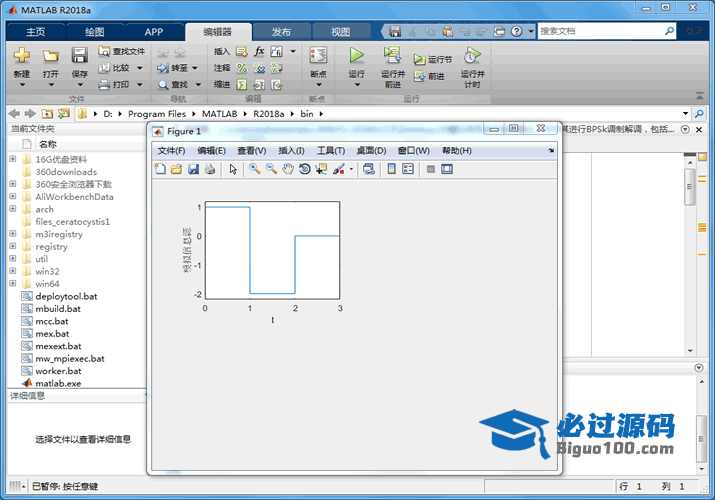Open the Breakpoints (断点) icon
Screen dimensions: 715x500
coord(318,55)
